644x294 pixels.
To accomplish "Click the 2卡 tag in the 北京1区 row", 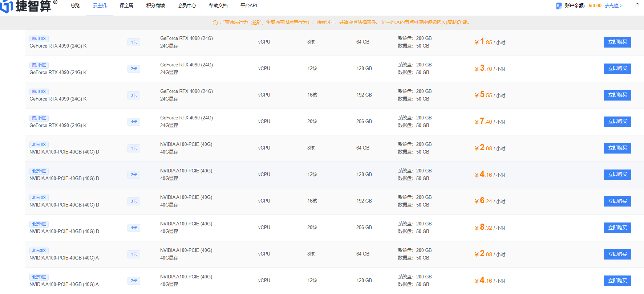I will click(x=134, y=175).
